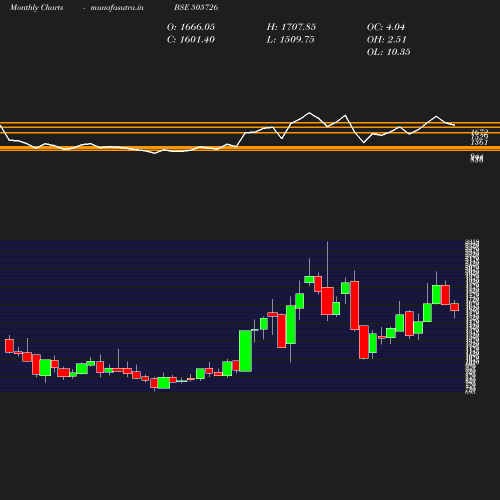
Task: Select the close value 'C: 1601.40'
Action: pyautogui.click(x=191, y=40)
